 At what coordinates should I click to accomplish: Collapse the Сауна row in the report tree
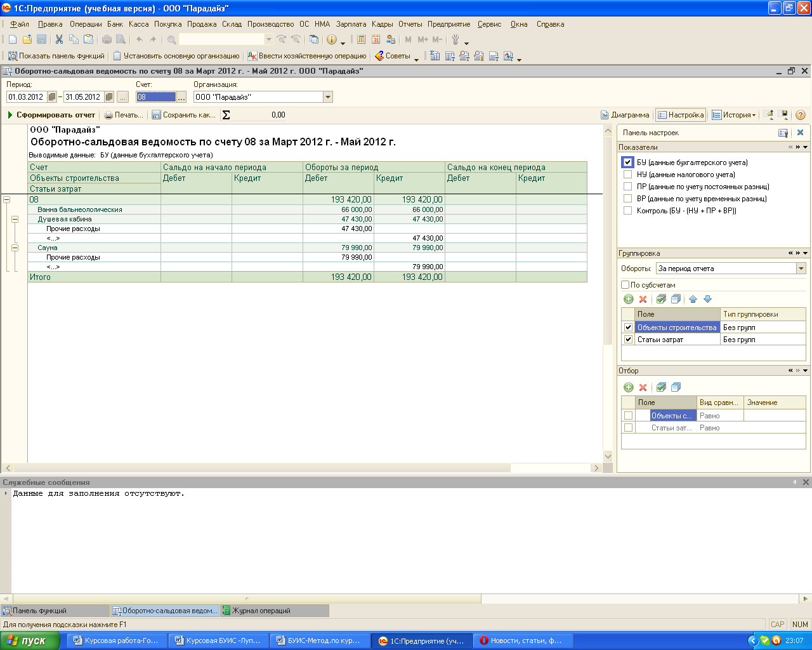click(15, 248)
